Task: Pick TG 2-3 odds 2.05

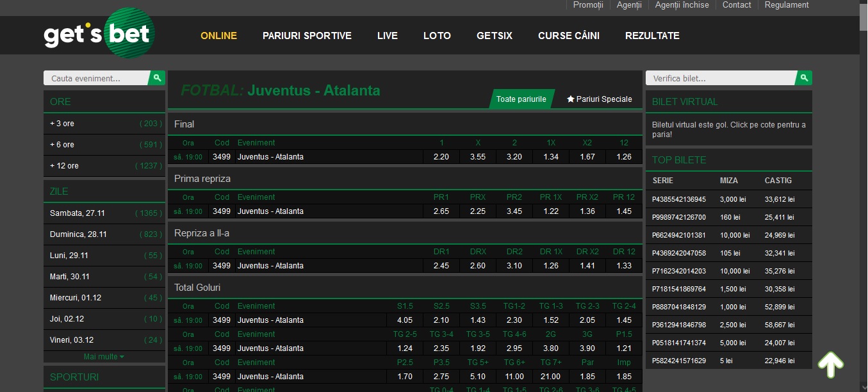Action: (587, 320)
